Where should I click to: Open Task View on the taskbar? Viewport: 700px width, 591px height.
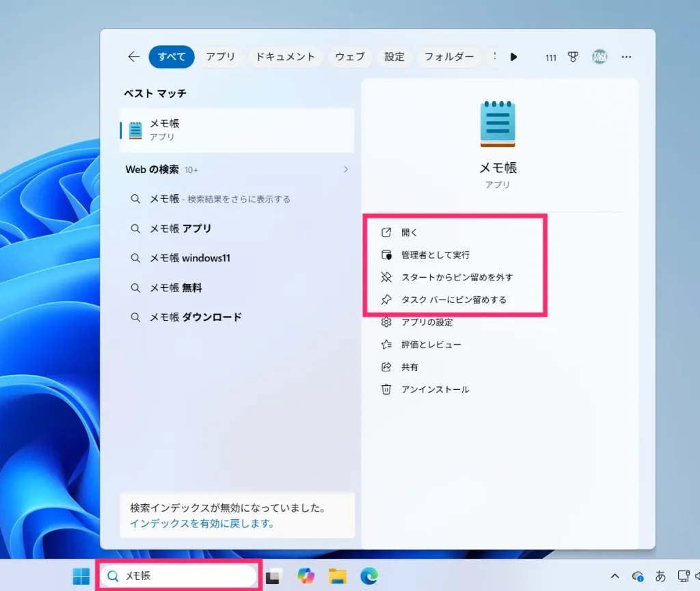point(273,576)
